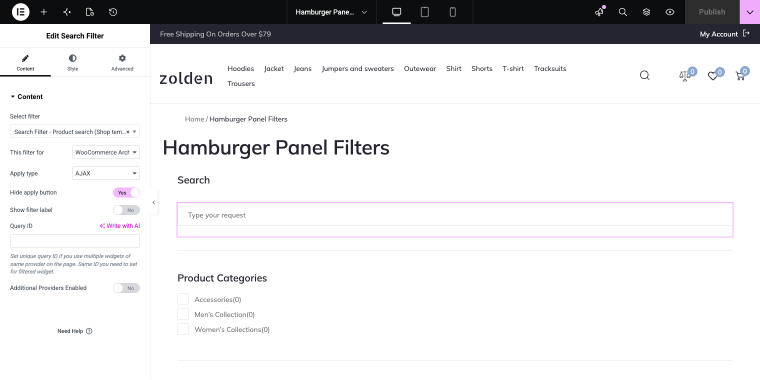Open the Jeans menu item
This screenshot has width=760, height=380.
302,68
